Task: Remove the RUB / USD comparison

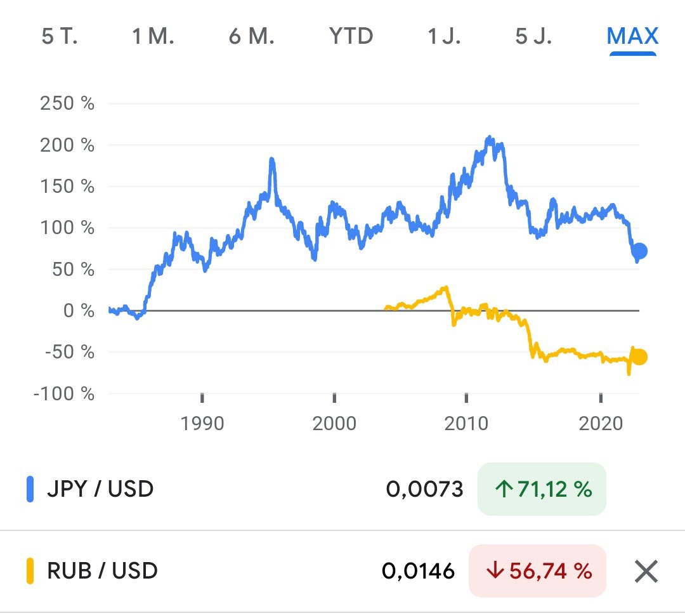Action: (x=646, y=572)
